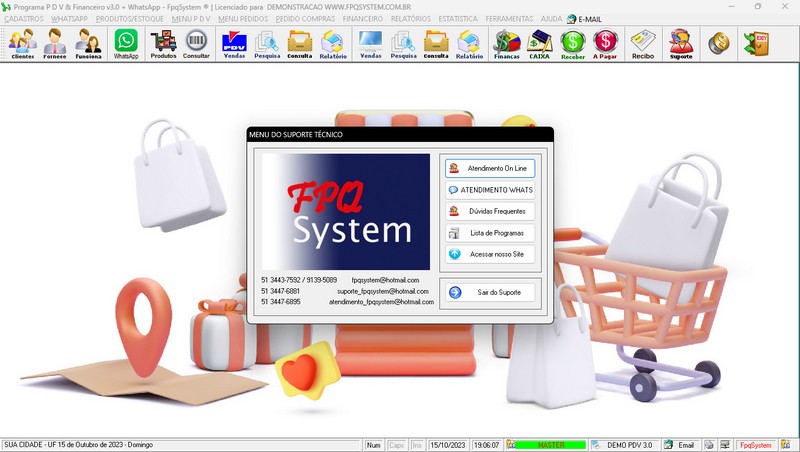Open the MENU P D V menu
Viewport: 800px width, 452px height.
point(191,19)
